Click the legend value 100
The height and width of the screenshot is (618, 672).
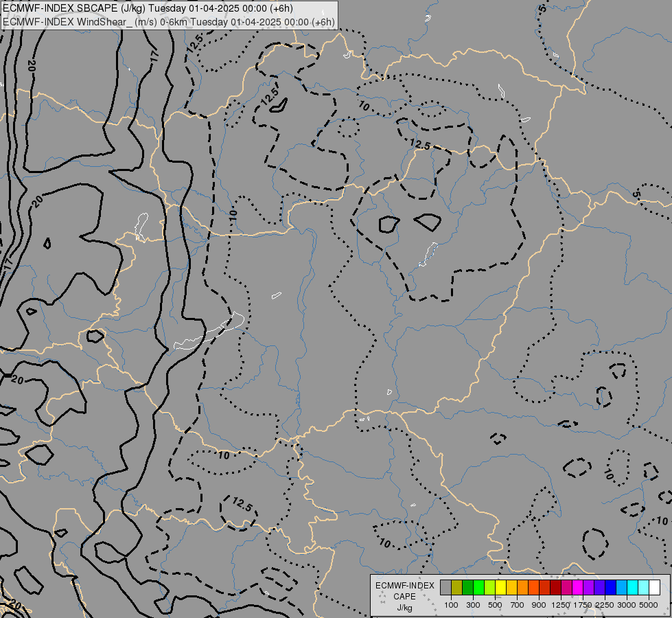pyautogui.click(x=451, y=605)
